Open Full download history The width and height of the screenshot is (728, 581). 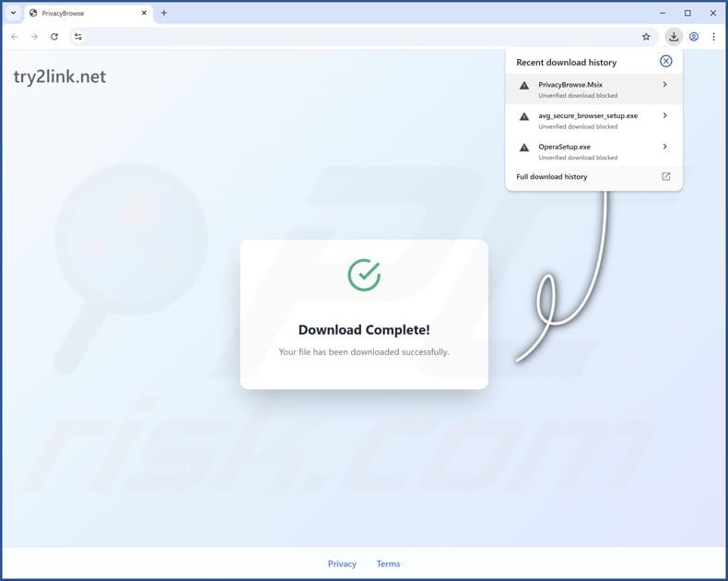(x=593, y=177)
